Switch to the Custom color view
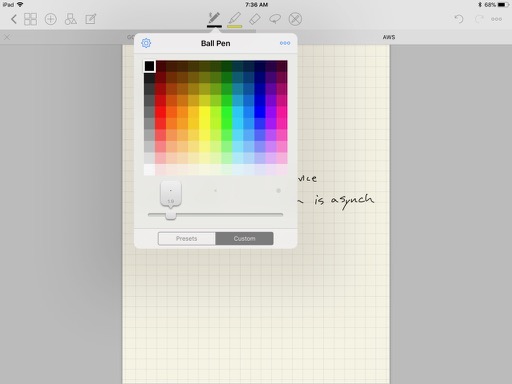The image size is (512, 384). (244, 239)
